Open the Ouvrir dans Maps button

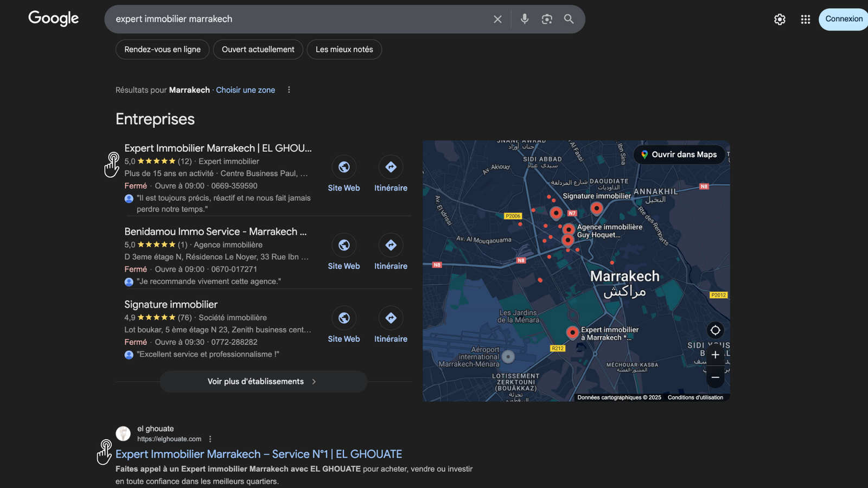tap(679, 155)
